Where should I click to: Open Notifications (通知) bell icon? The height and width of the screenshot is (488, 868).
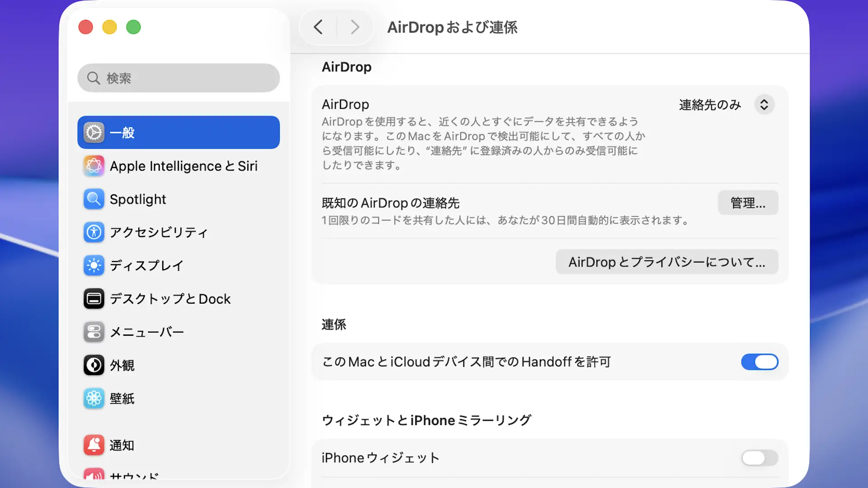click(94, 445)
